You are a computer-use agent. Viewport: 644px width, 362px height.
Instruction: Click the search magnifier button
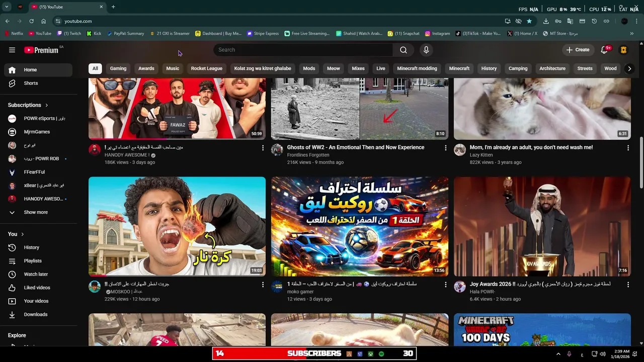404,50
